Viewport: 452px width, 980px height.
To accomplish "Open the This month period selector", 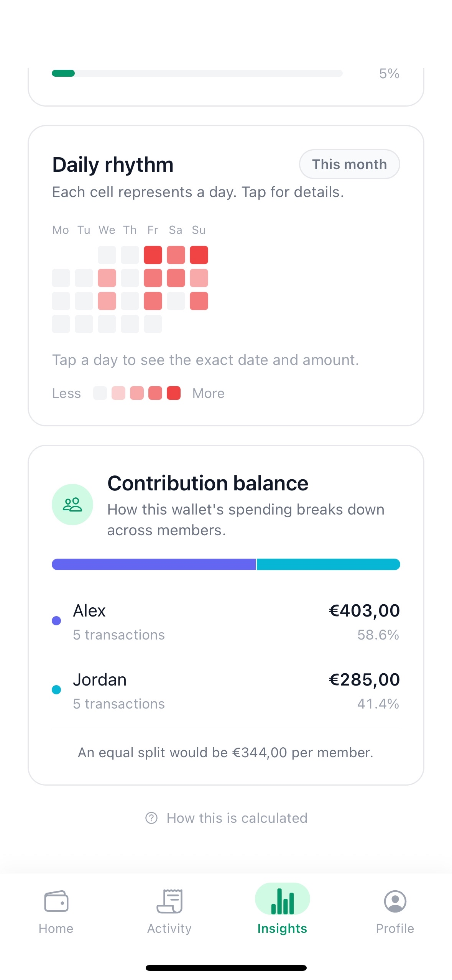I will tap(349, 164).
